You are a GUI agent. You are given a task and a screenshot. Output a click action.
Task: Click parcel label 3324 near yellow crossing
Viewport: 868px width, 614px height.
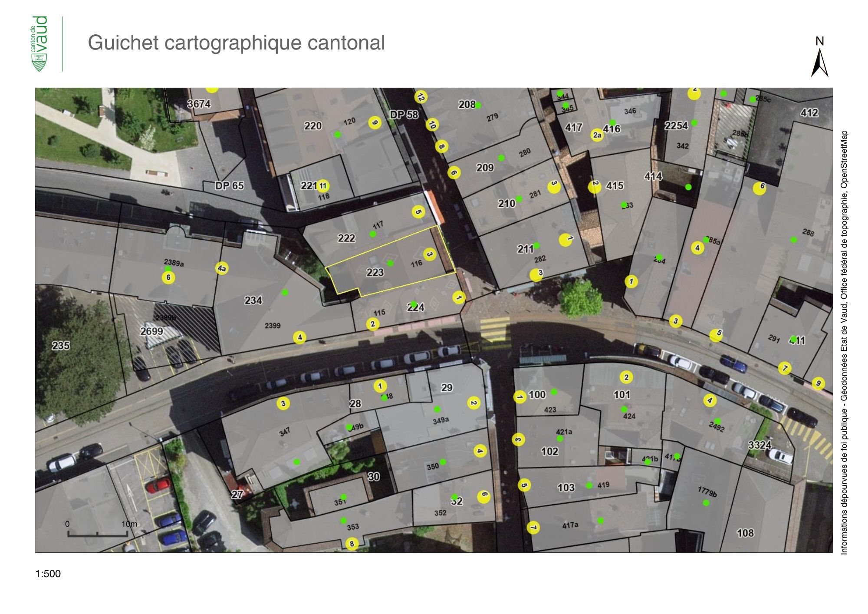[x=759, y=445]
